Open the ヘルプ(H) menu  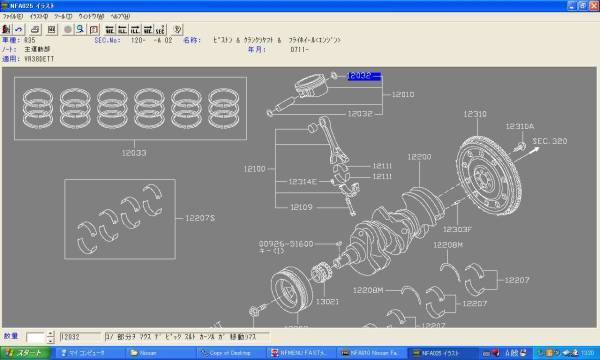[120, 16]
